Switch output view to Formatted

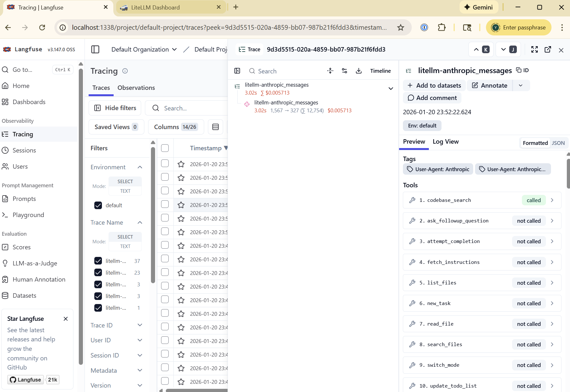pos(535,143)
